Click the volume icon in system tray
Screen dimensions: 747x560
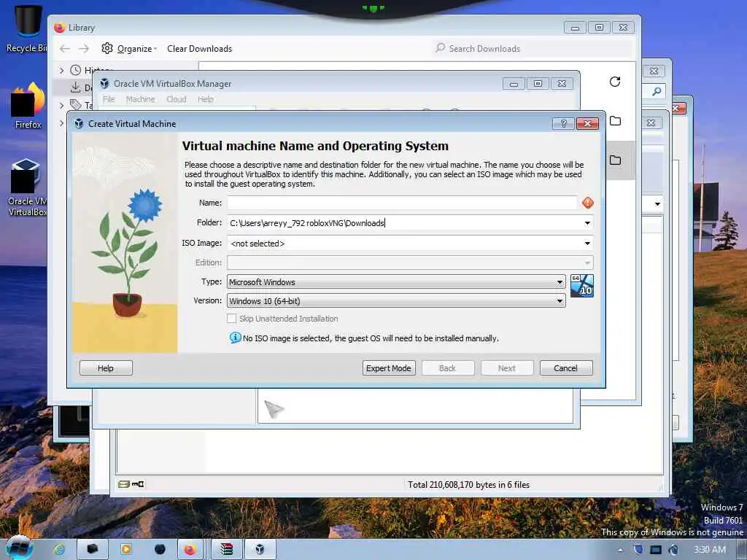pyautogui.click(x=673, y=550)
